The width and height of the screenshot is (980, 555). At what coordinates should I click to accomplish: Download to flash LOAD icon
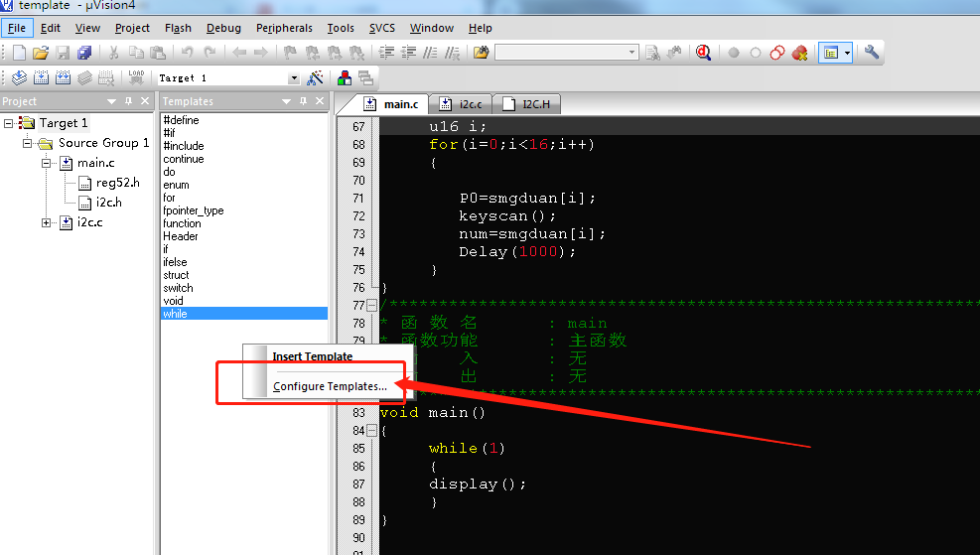click(136, 77)
